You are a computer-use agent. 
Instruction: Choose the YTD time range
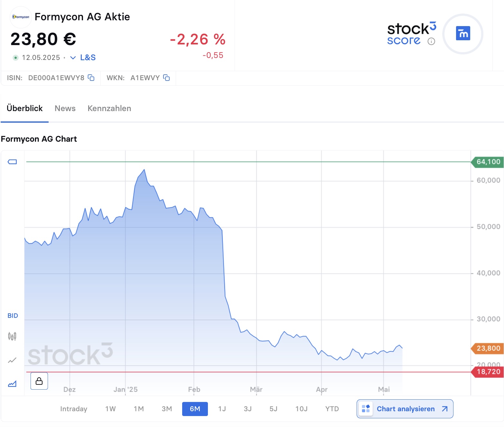(332, 409)
